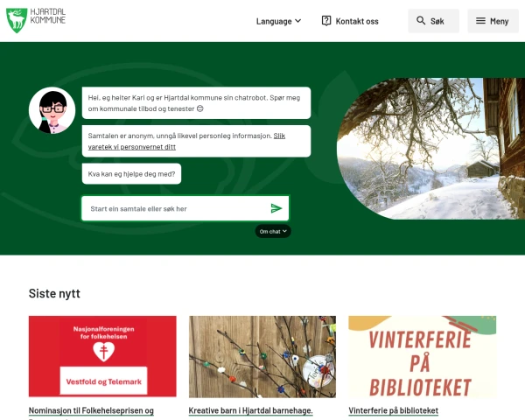
Task: Open the Søk search button
Action: coord(434,21)
